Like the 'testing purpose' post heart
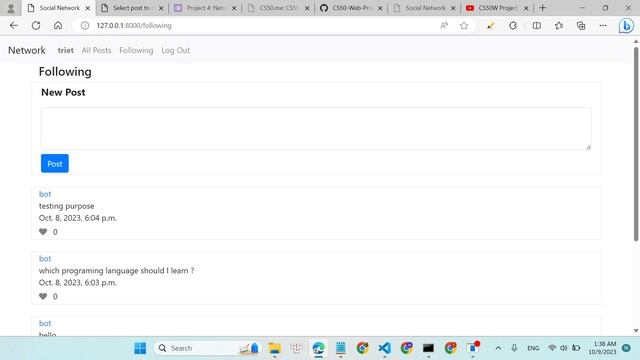640x360 pixels. click(x=43, y=231)
